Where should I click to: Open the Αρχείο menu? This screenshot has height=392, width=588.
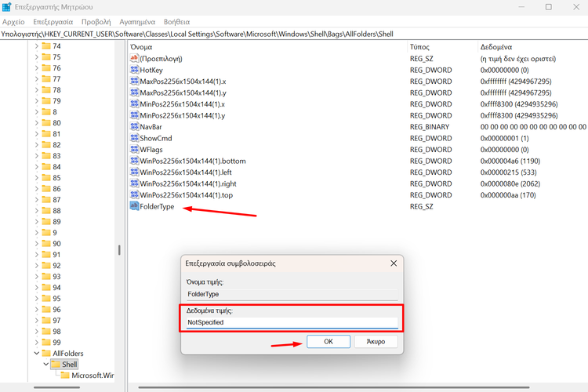pos(13,22)
